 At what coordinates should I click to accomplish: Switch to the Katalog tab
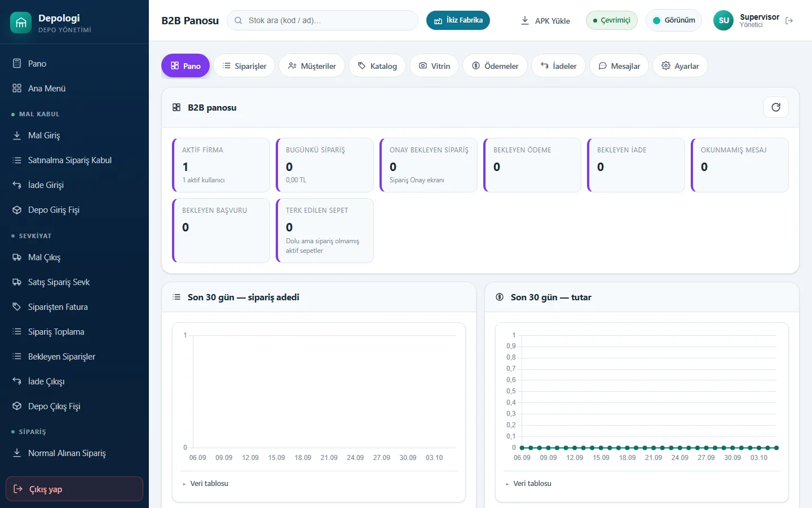click(377, 66)
